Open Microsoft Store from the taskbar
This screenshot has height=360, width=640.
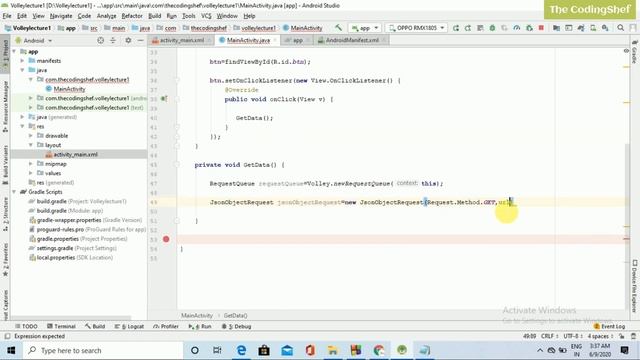coord(264,350)
